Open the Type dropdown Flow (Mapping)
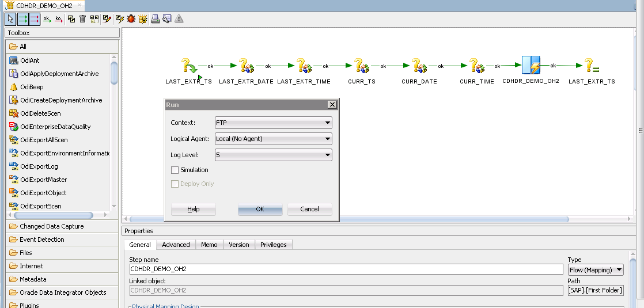 point(596,270)
